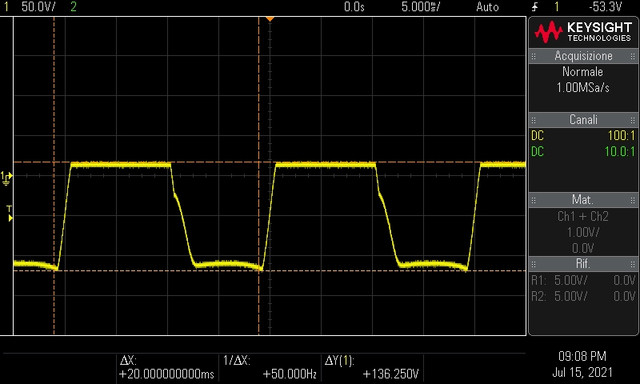
Task: Click the grip icon left of Mat.
Action: coord(533,200)
